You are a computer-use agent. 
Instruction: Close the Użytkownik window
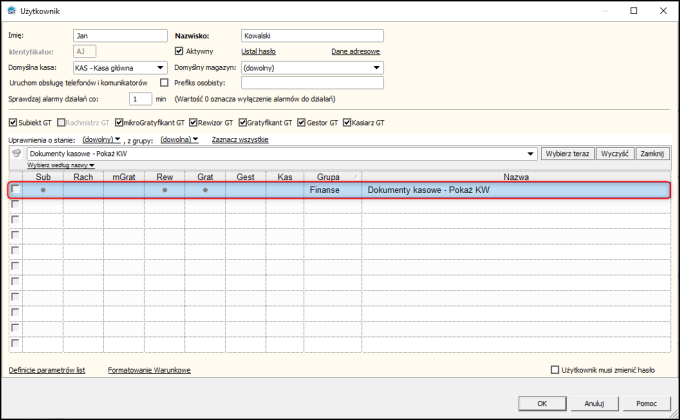tap(663, 11)
